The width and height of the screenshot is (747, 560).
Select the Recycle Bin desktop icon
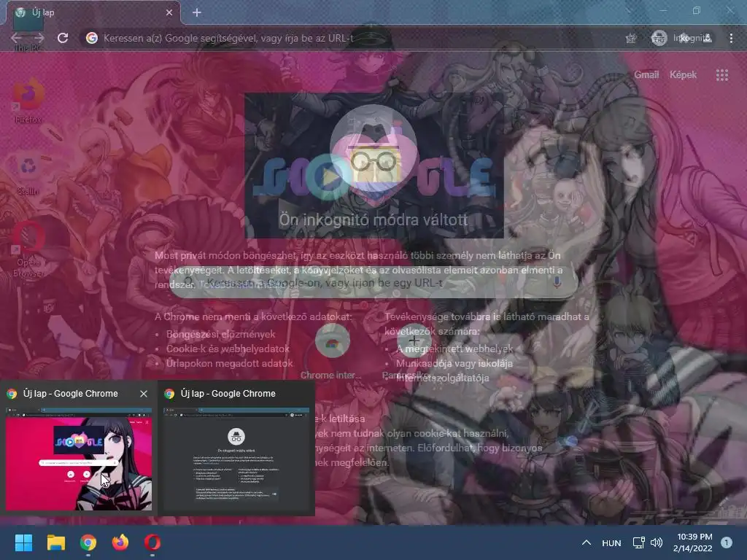tap(28, 175)
